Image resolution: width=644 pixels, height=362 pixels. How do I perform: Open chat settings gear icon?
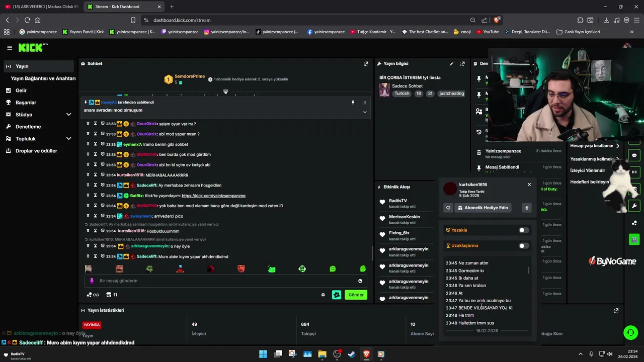[323, 295]
